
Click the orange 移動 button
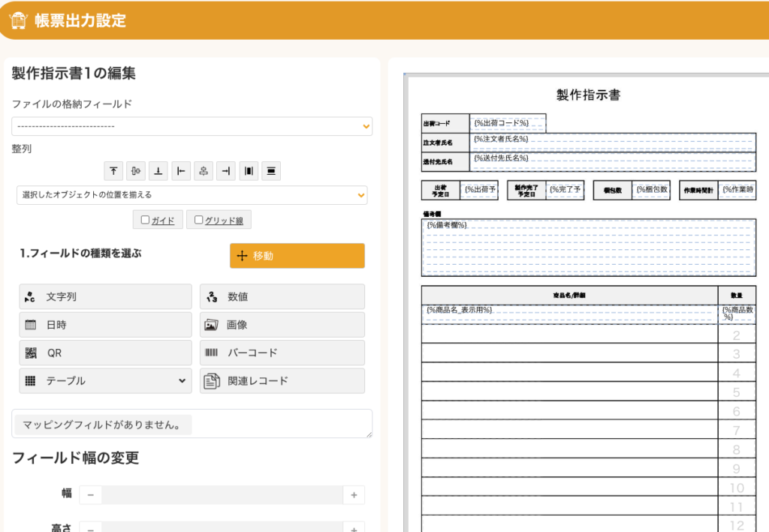[297, 256]
